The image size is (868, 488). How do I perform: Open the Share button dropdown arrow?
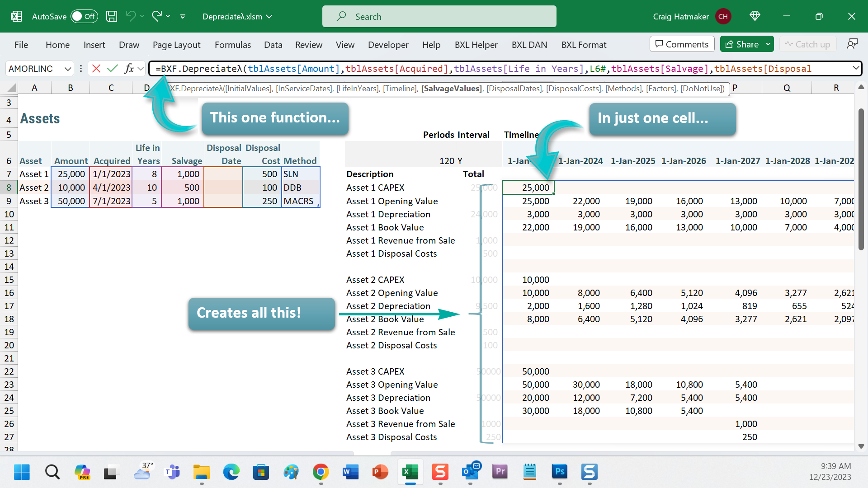tap(768, 44)
